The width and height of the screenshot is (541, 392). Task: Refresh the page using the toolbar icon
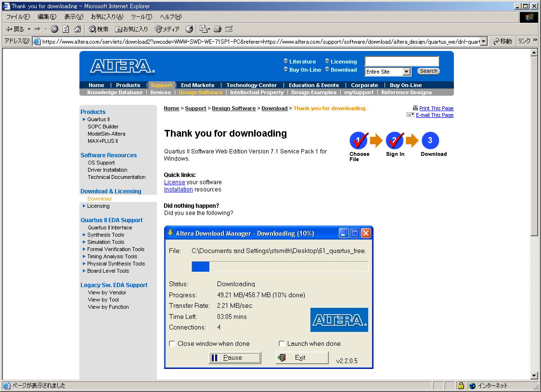65,29
